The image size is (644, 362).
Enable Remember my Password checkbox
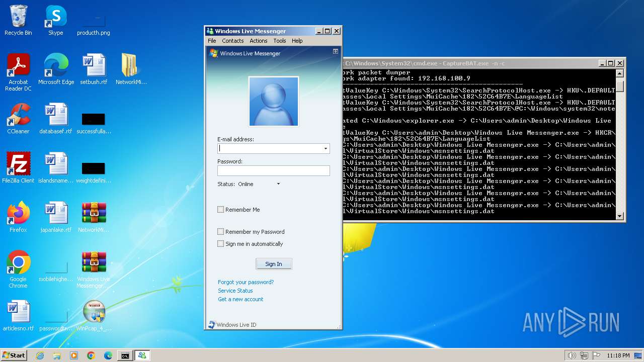click(x=220, y=232)
